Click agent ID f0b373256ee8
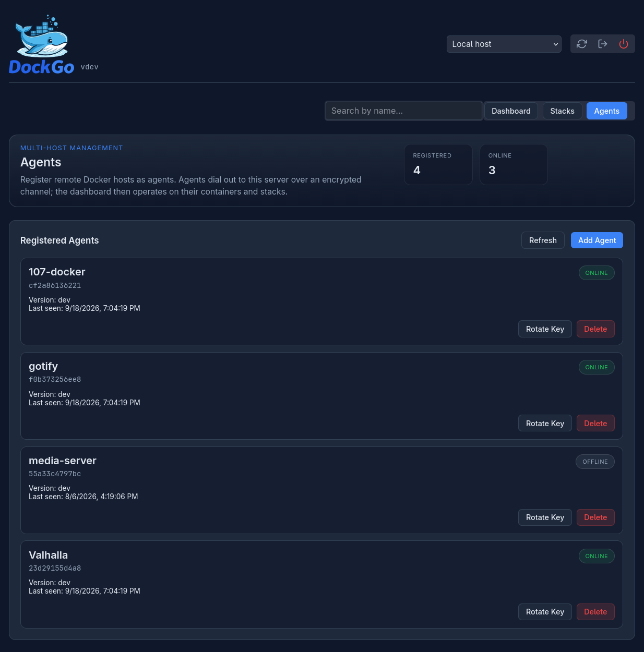 point(55,379)
